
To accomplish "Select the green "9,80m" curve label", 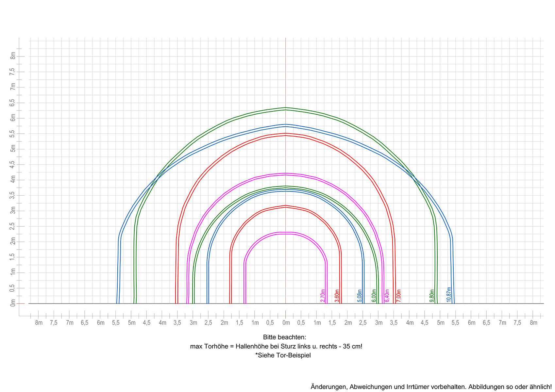I will [432, 296].
